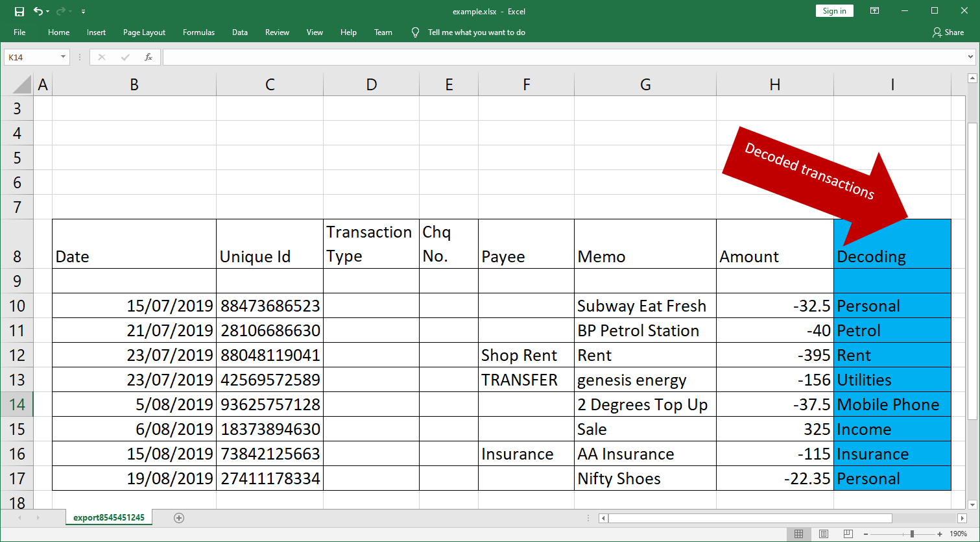980x542 pixels.
Task: Open the File menu
Action: (x=19, y=32)
